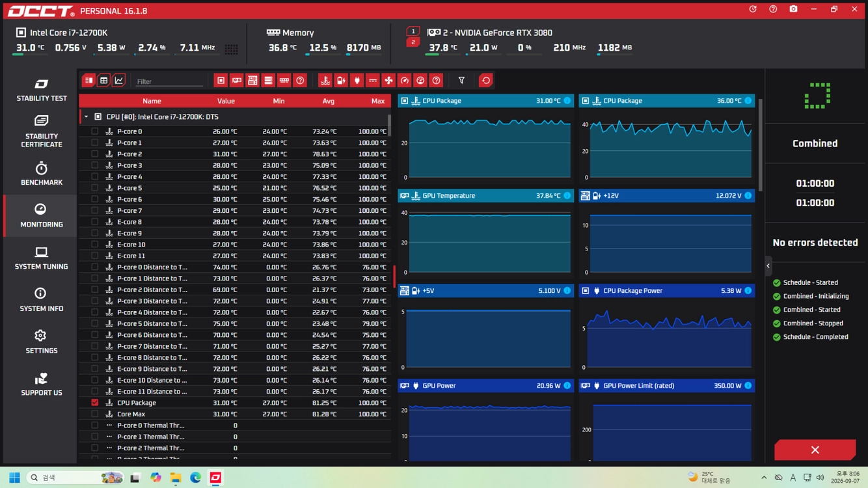The height and width of the screenshot is (488, 868).
Task: Collapse the CPU [#0] Intel Core i7-12700K tree
Action: [x=86, y=117]
